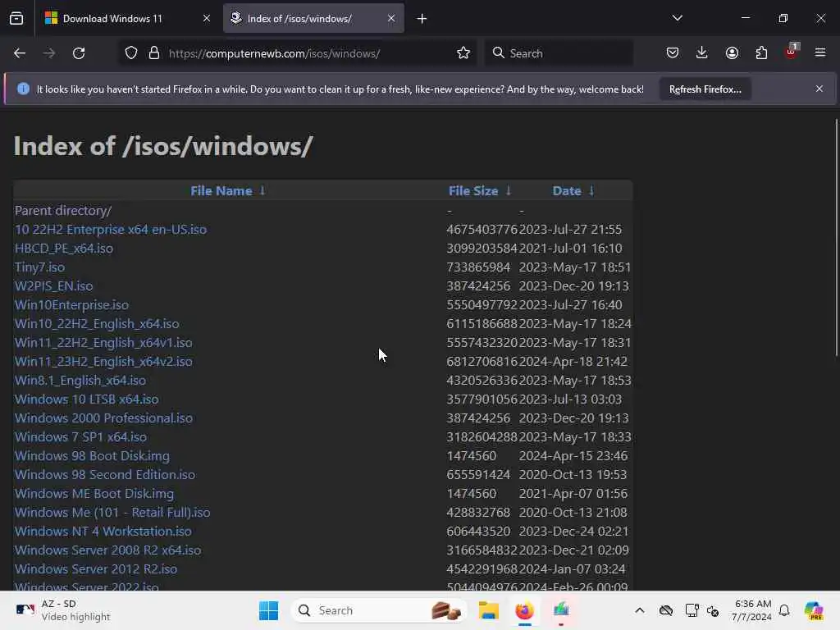Download Win10Enterprise.iso
Image resolution: width=840 pixels, height=630 pixels.
[x=72, y=305]
